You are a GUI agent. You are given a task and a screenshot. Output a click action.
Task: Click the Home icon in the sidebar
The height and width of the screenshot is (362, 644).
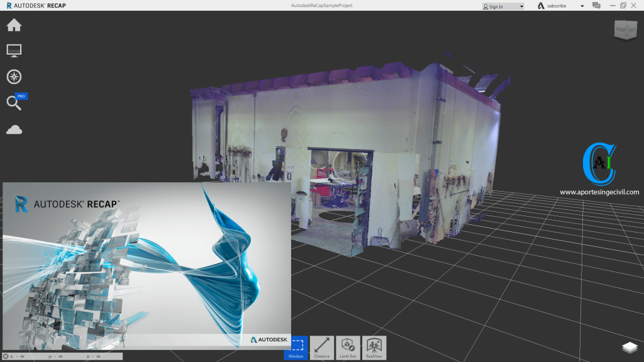[14, 25]
